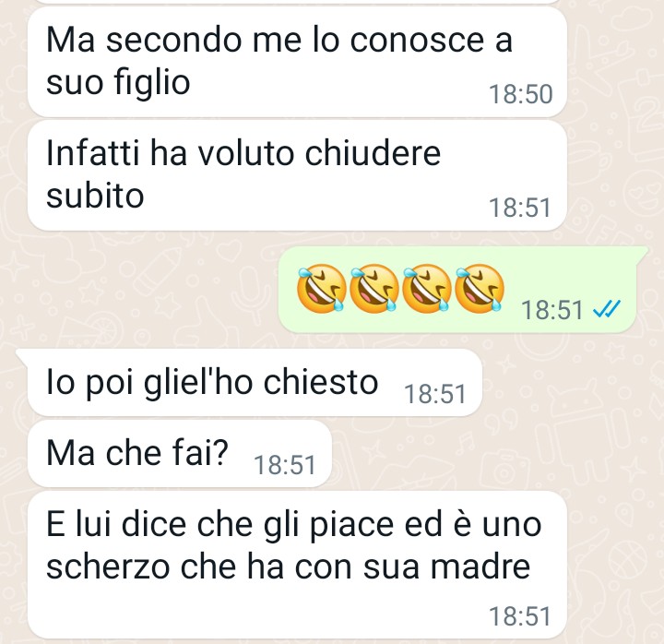Click the blue double-check read receipt
This screenshot has width=664, height=644.
[607, 309]
